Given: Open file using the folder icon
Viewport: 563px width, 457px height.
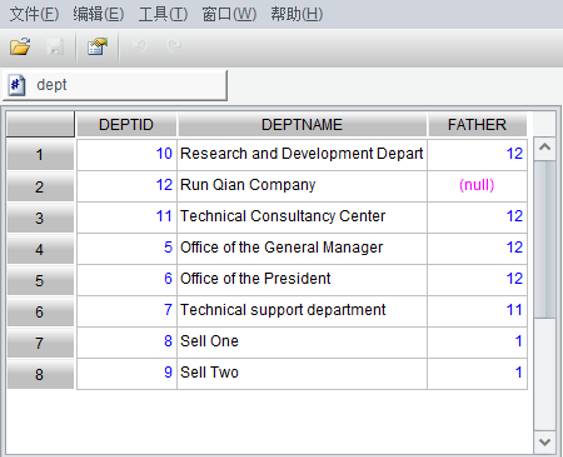Looking at the screenshot, I should 20,46.
